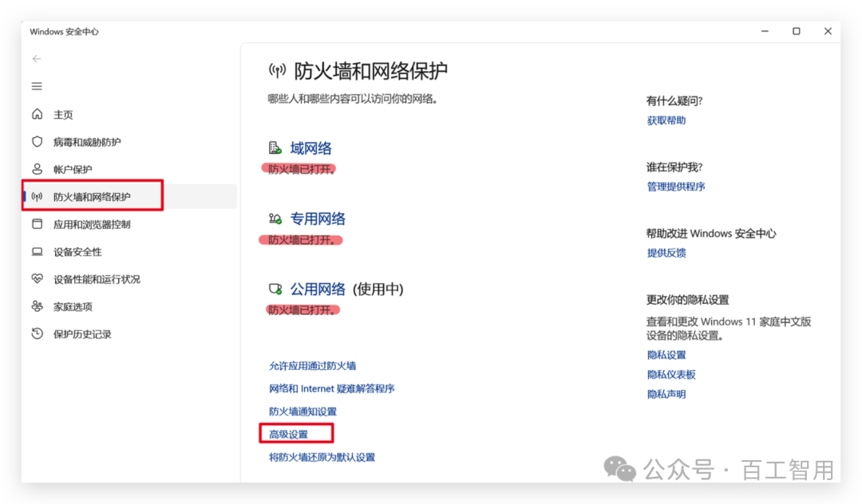This screenshot has height=504, width=862.
Task: Open the hamburger navigation menu icon
Action: (37, 86)
